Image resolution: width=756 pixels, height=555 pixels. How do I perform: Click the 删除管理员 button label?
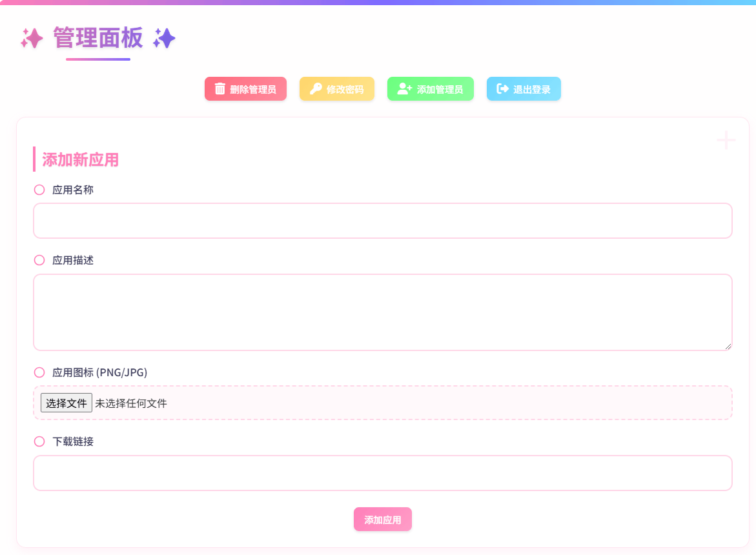253,90
